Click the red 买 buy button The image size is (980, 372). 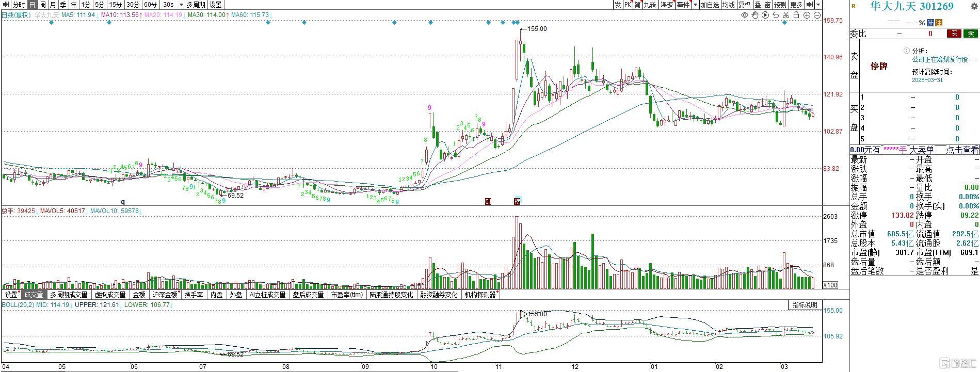coord(954,34)
